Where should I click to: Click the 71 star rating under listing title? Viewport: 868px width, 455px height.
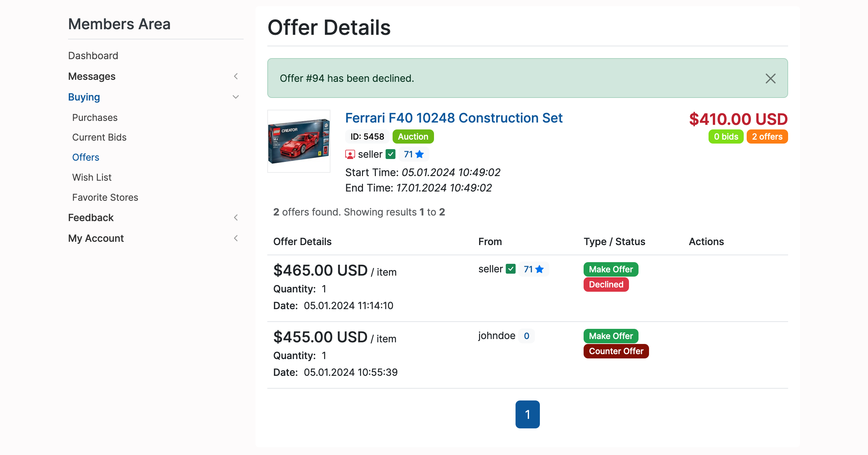[x=413, y=154]
